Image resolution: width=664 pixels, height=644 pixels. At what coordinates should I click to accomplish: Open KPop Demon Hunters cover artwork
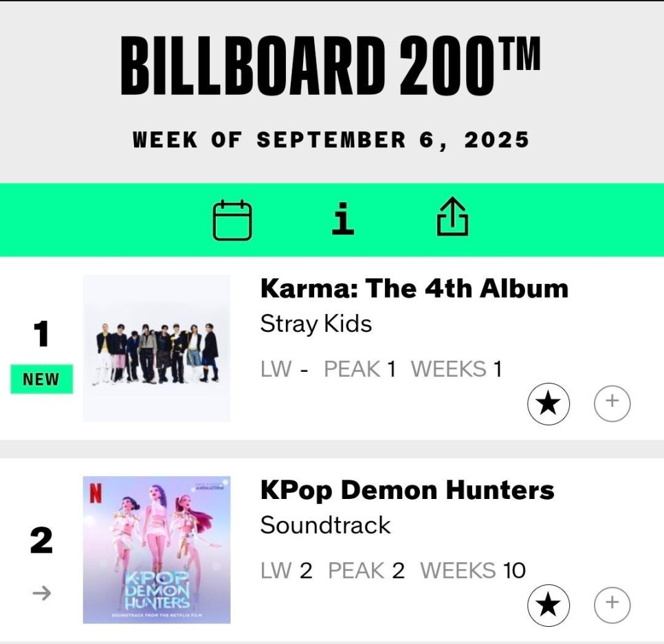pos(157,550)
